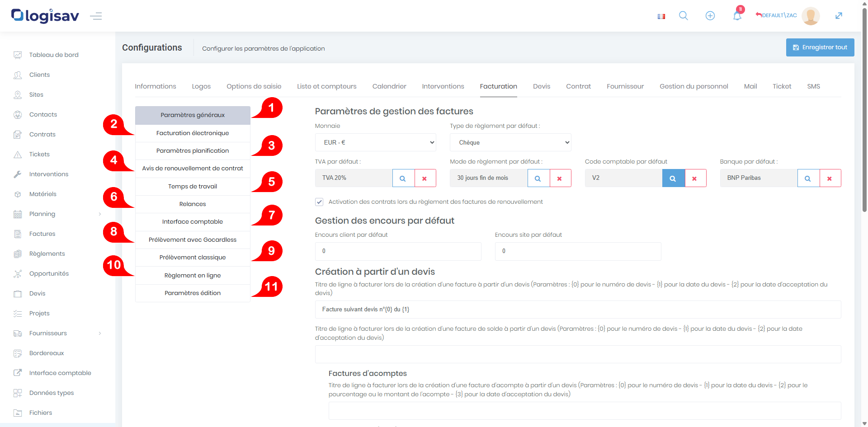Click the Encours client par défaut field
The width and height of the screenshot is (868, 427).
click(x=398, y=251)
